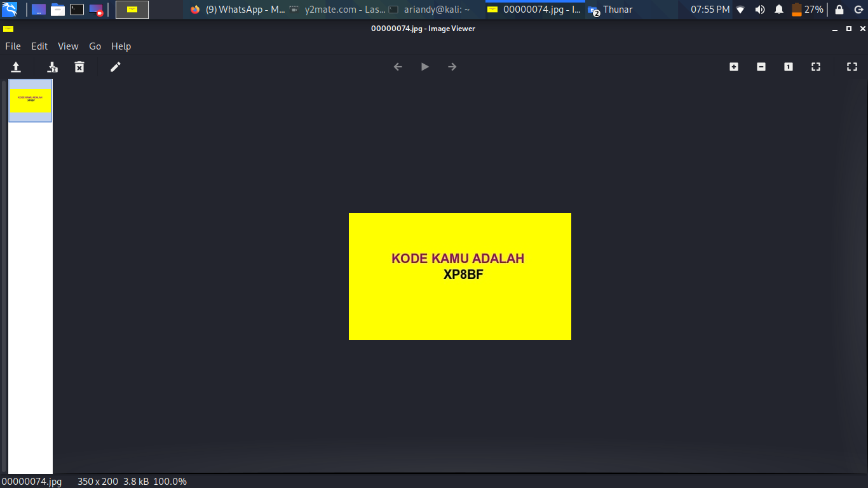This screenshot has width=868, height=488.
Task: Go to previous image with back arrow
Action: pos(398,67)
